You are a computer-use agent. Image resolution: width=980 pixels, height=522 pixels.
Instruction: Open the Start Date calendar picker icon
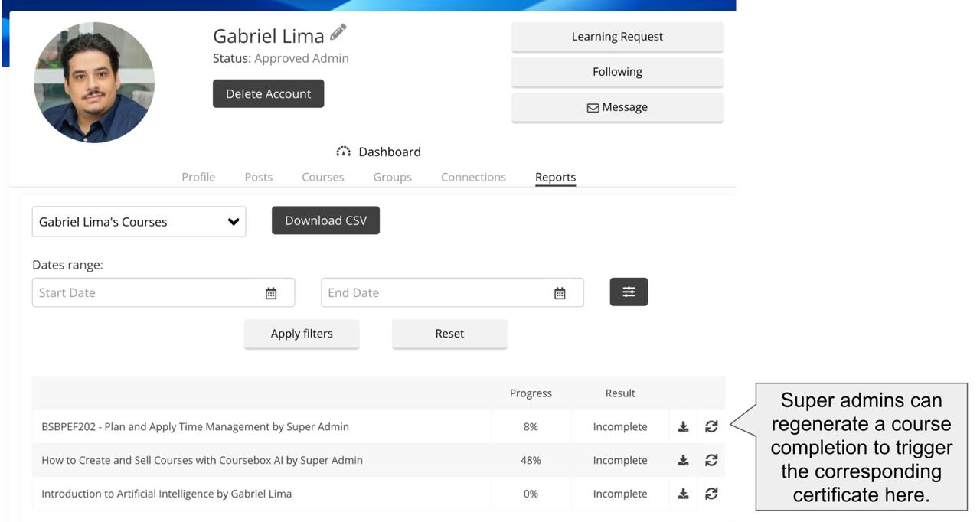click(x=271, y=293)
